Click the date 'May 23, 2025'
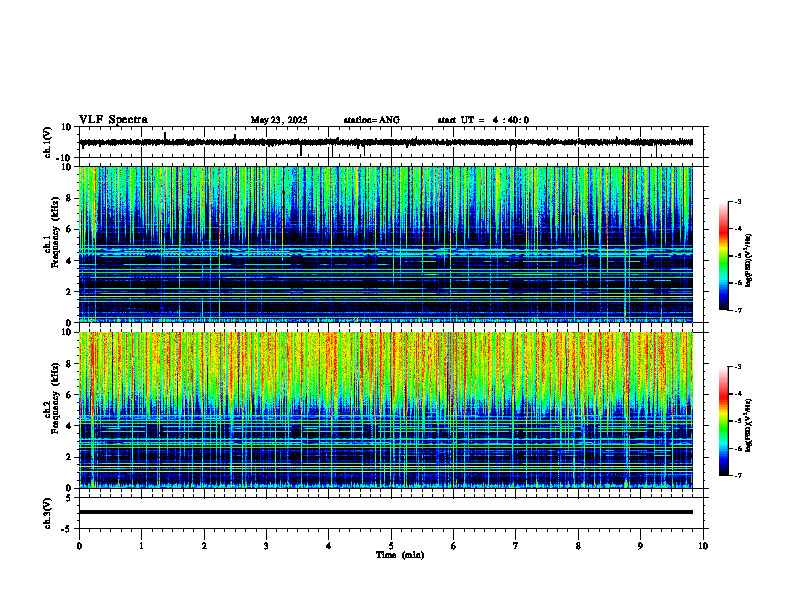792x612 pixels. click(279, 120)
